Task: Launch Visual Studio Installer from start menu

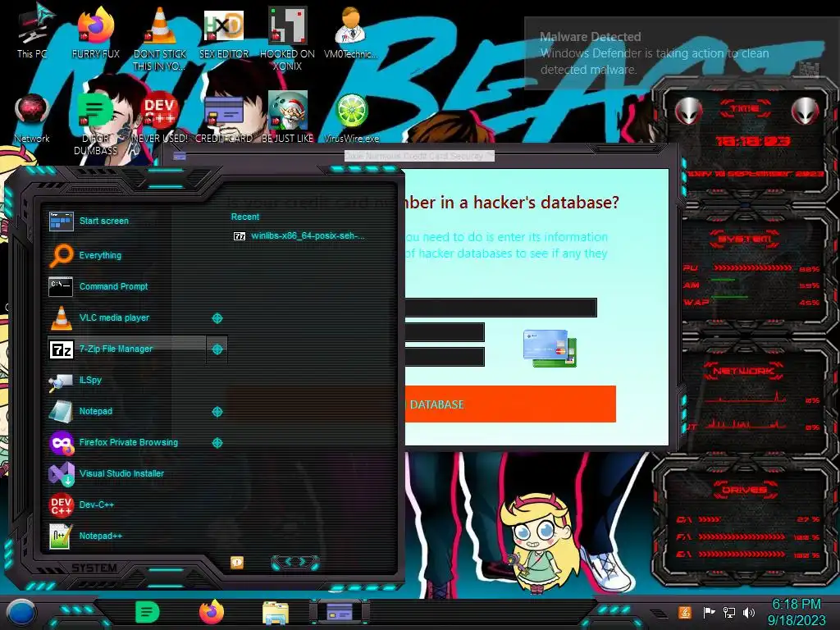Action: point(106,473)
